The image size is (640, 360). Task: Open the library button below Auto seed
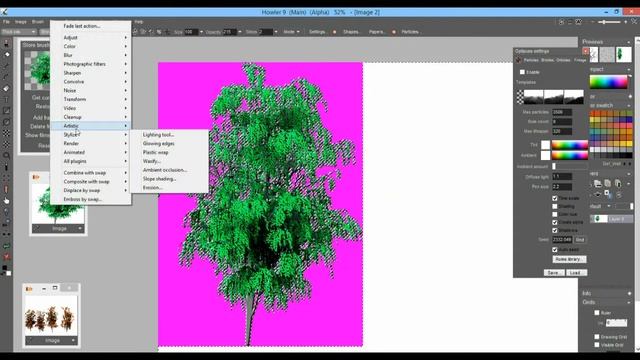(x=569, y=259)
